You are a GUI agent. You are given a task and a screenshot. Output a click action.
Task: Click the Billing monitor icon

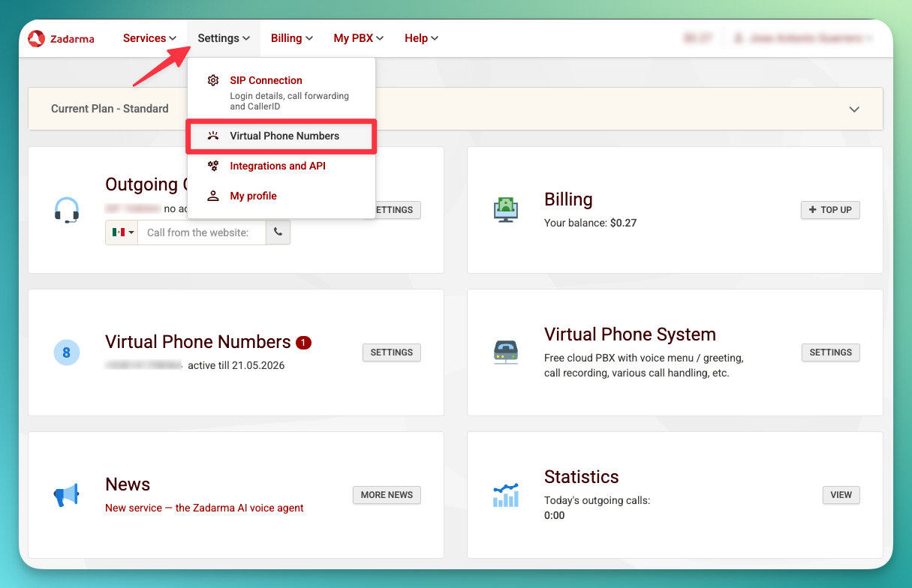click(506, 210)
